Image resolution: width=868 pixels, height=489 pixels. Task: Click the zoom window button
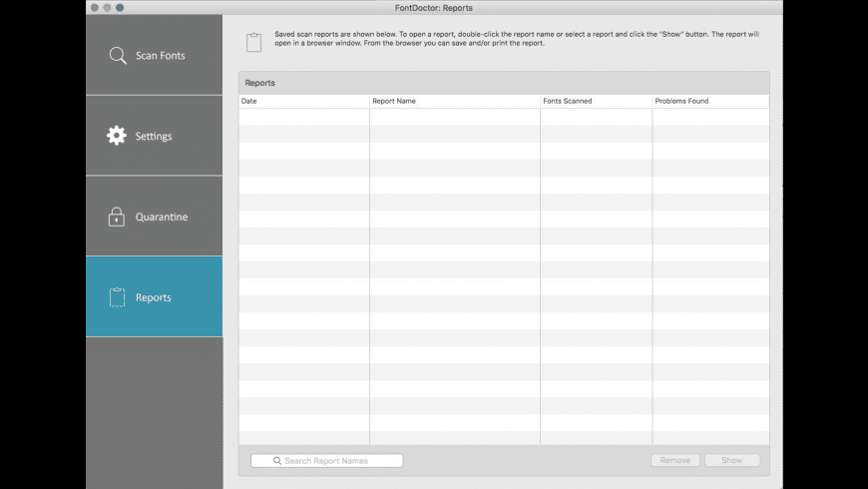click(120, 8)
